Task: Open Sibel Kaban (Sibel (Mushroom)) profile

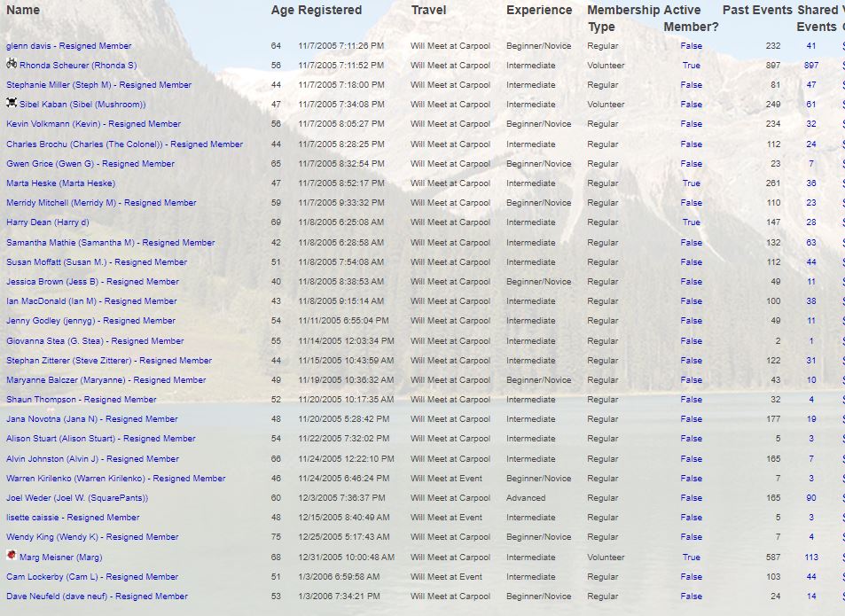Action: pyautogui.click(x=82, y=105)
